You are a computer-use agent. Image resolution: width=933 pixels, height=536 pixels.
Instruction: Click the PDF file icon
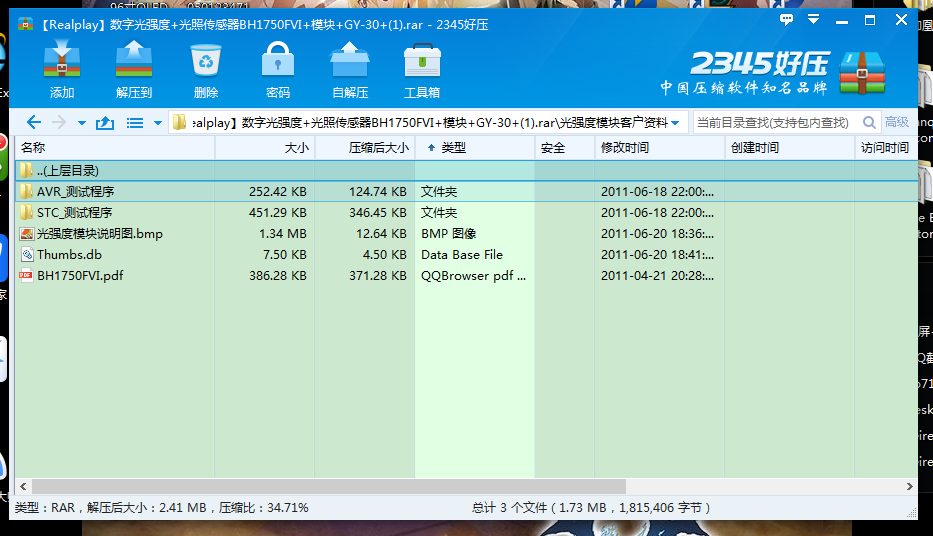pyautogui.click(x=26, y=275)
